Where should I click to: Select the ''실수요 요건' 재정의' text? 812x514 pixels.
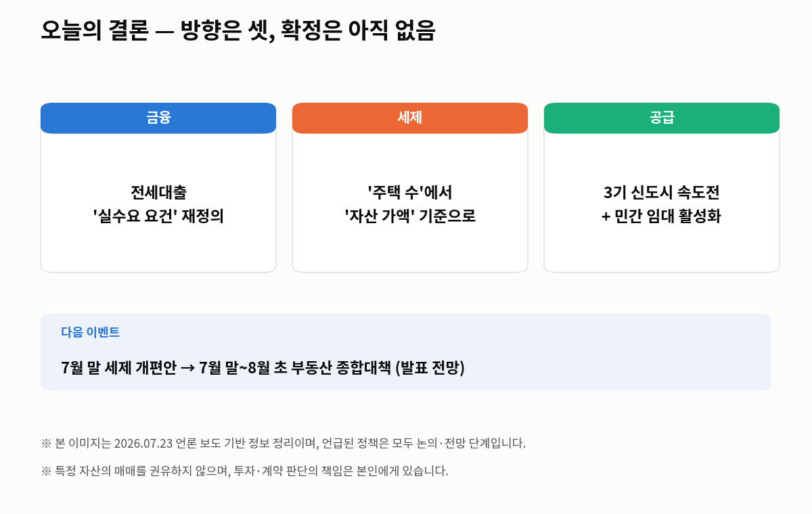(158, 217)
